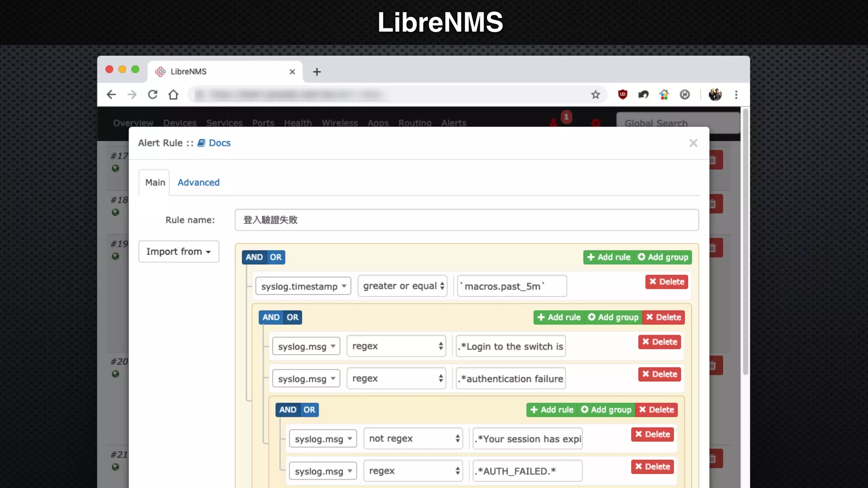Select AND in the top-level group
868x488 pixels.
click(254, 257)
